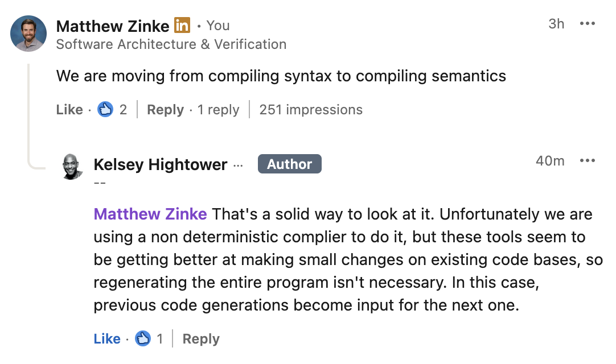Reply to Matthew Zinke's comment

[x=165, y=109]
